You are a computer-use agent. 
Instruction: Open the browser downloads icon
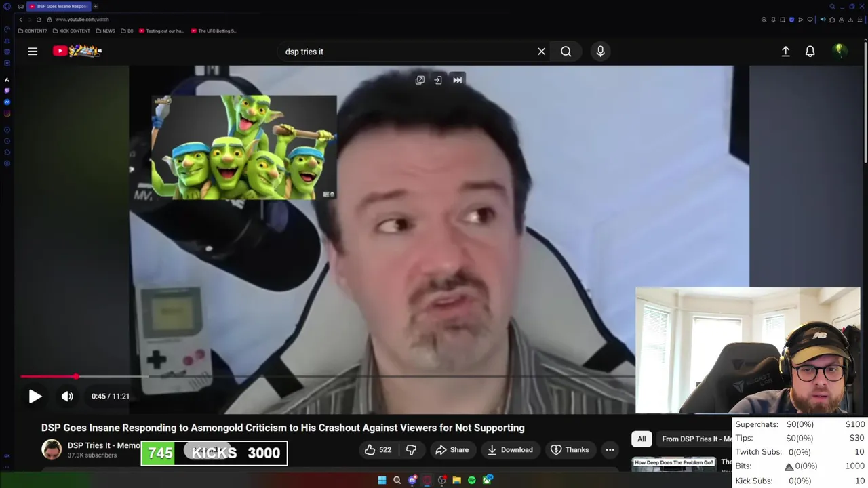(x=850, y=20)
